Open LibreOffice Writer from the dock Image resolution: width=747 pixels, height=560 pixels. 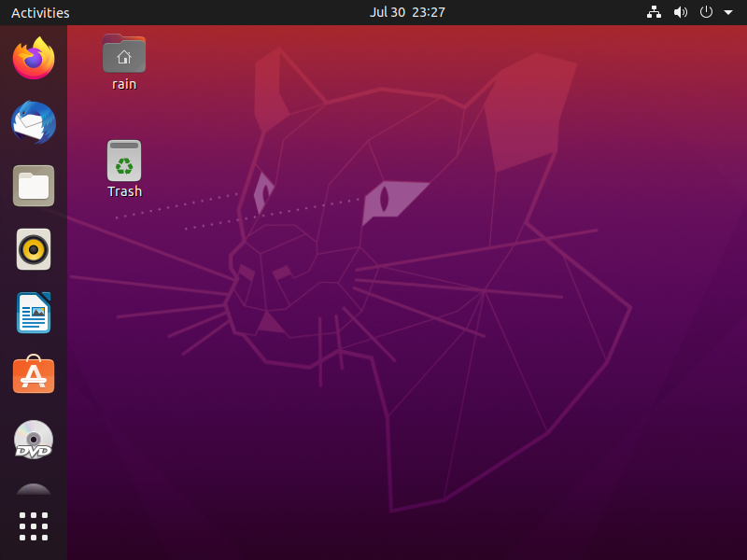[x=34, y=313]
